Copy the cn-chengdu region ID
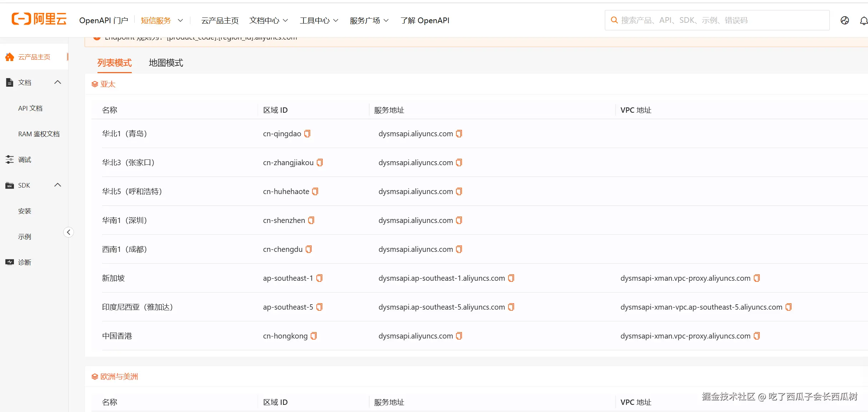 [308, 249]
